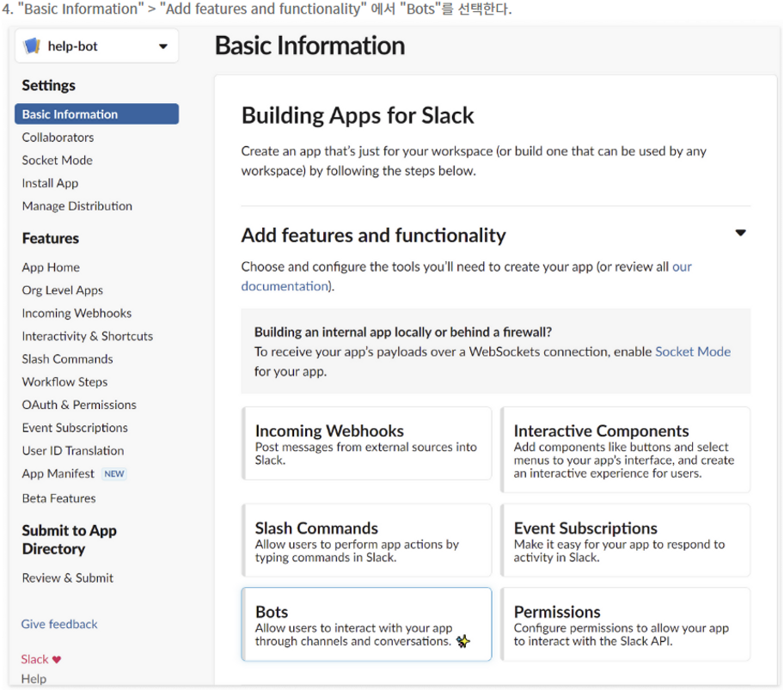Collapse the Add features and functionality section
Screen dimensions: 784x690
coord(740,233)
